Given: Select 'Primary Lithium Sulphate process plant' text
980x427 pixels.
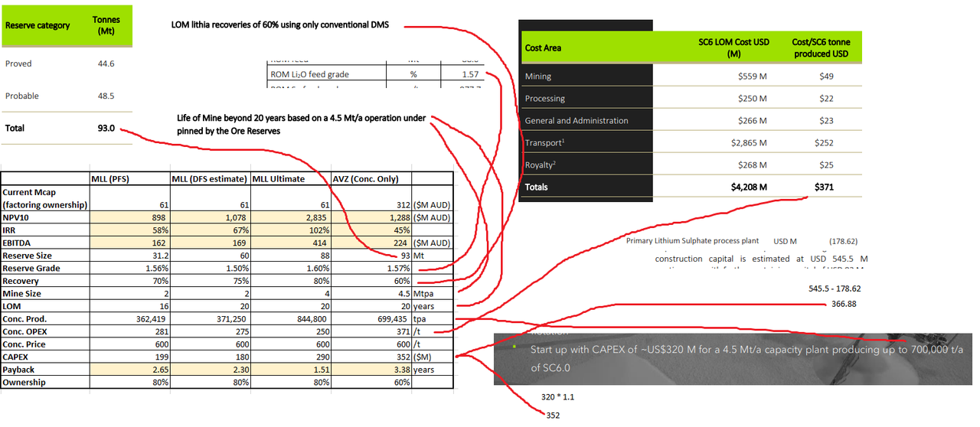Looking at the screenshot, I should pos(693,241).
